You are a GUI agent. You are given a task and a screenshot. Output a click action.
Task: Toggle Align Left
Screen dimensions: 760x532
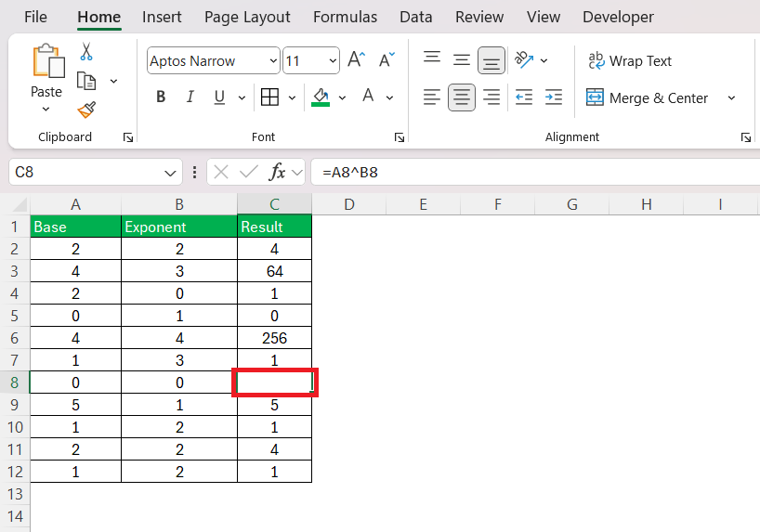click(x=431, y=97)
